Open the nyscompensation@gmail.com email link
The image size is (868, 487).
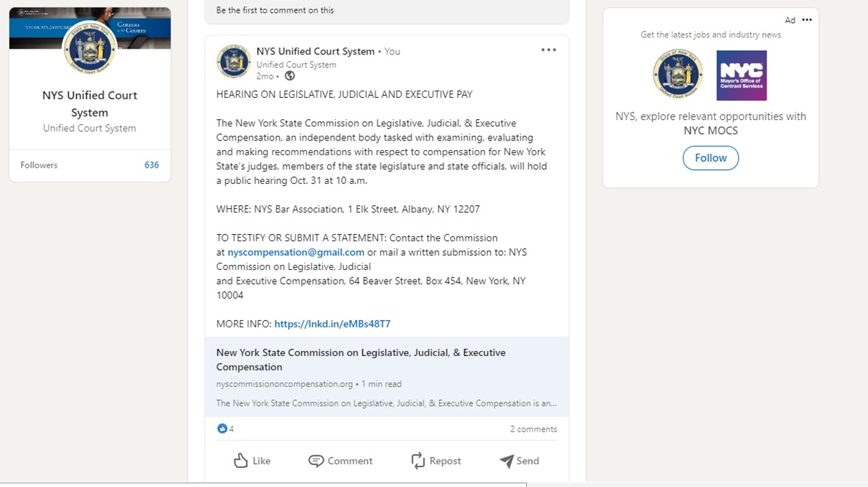pos(296,252)
